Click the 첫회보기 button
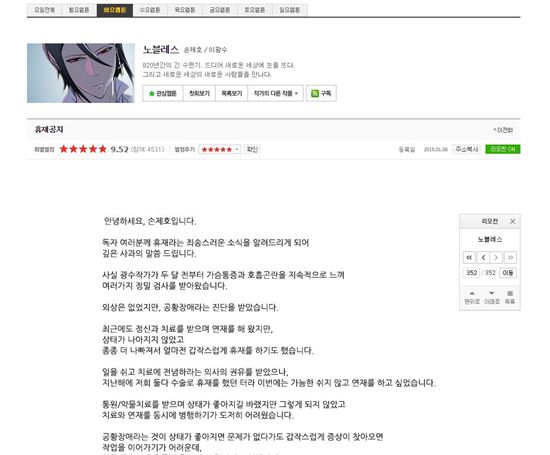This screenshot has height=455, width=550. [199, 93]
